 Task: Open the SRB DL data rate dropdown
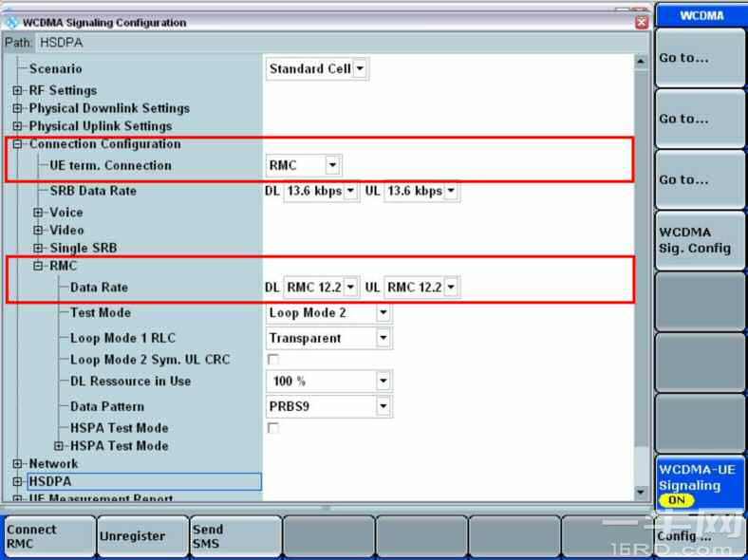coord(351,192)
